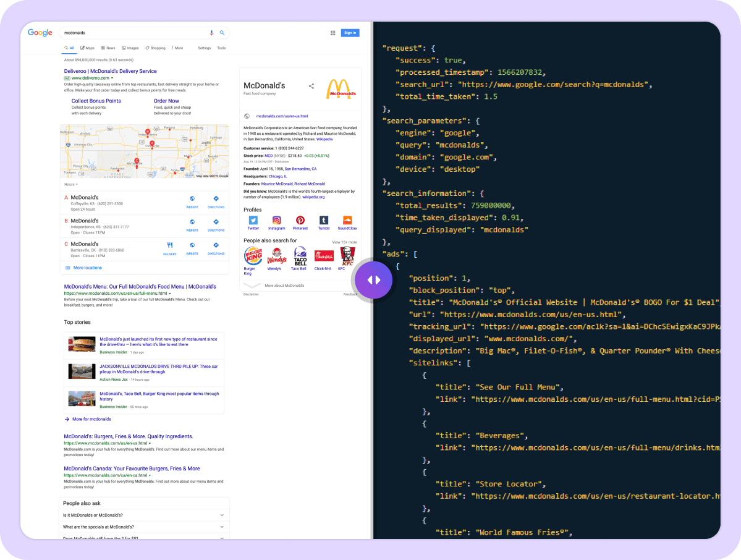Select Burger King in related searches
The width and height of the screenshot is (741, 560).
tap(253, 256)
